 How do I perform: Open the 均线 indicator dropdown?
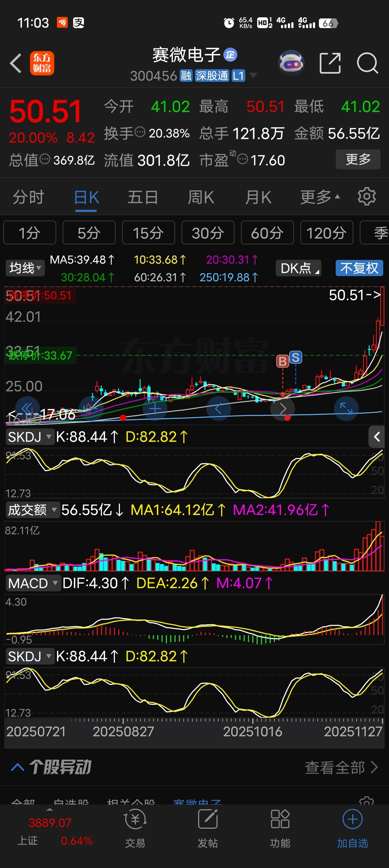click(25, 268)
